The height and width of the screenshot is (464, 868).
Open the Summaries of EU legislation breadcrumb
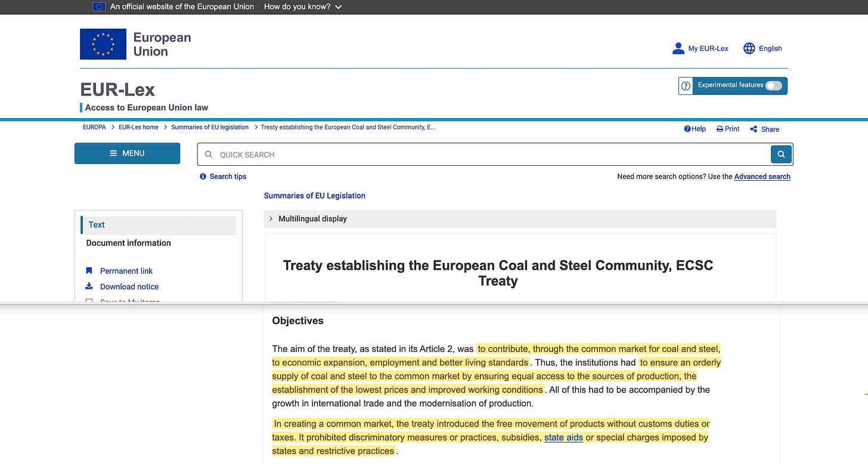coord(210,127)
